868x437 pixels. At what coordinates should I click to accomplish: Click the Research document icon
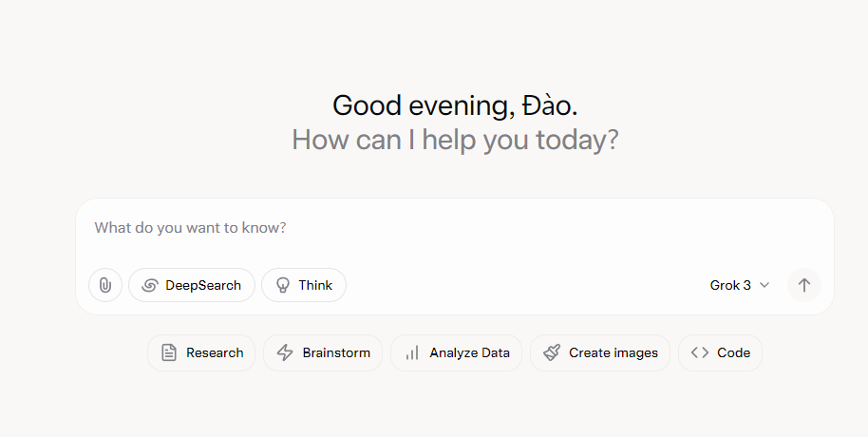pyautogui.click(x=169, y=352)
